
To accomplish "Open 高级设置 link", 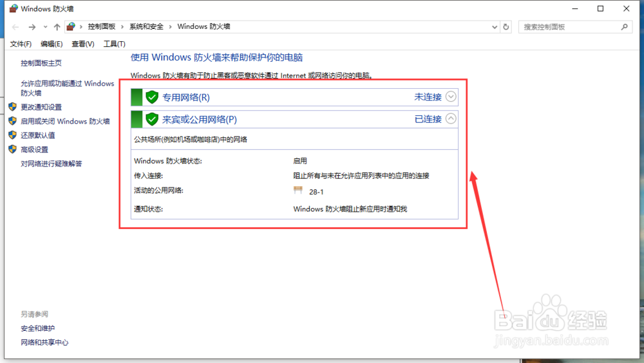I will tap(35, 150).
